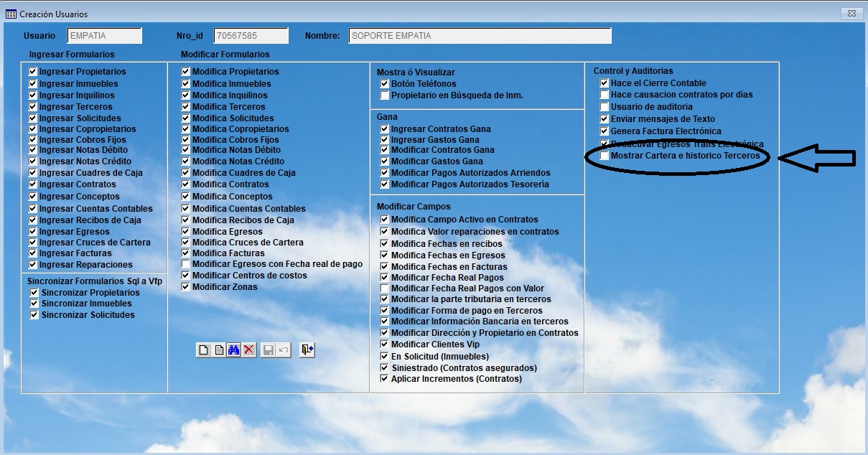868x455 pixels.
Task: Toggle Modificar Clientes Vip checkbox
Action: point(385,344)
